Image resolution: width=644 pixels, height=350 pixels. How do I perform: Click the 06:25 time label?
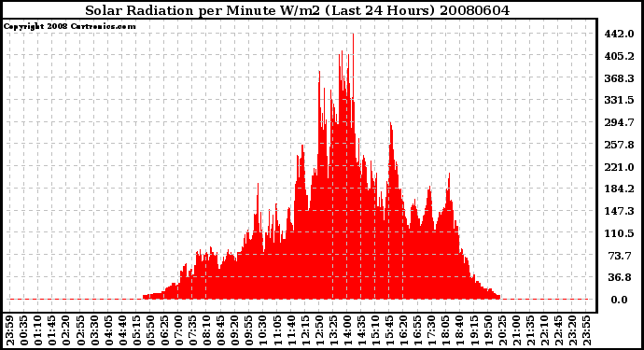pyautogui.click(x=164, y=330)
